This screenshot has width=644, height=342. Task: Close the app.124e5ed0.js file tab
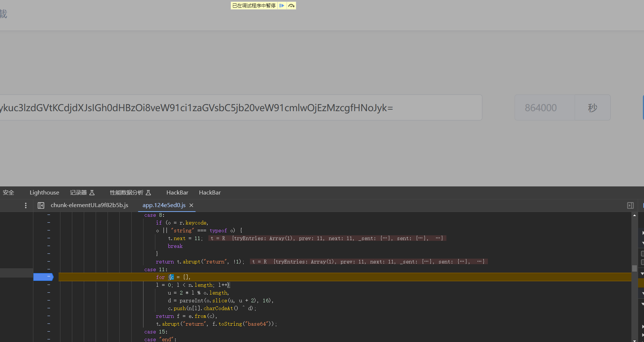(191, 205)
